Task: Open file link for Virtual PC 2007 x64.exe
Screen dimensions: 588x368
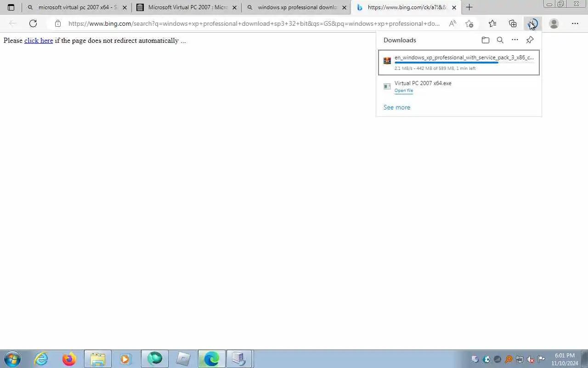Action: 404,91
